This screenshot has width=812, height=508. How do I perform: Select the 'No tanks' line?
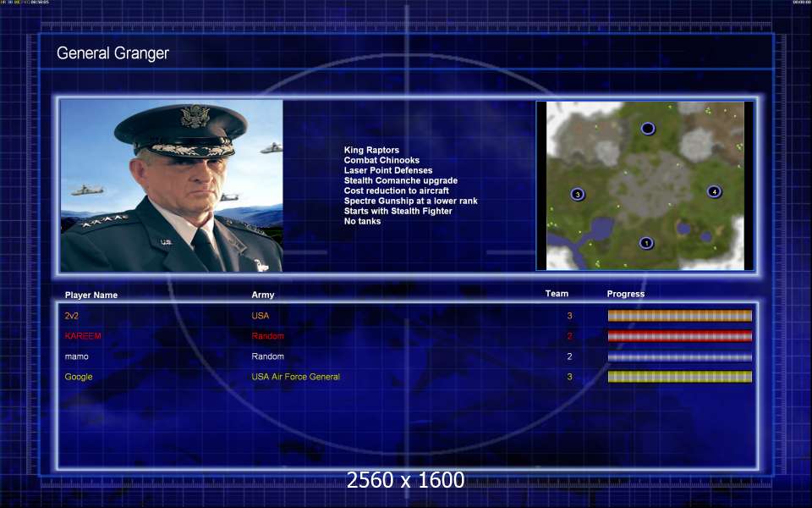point(362,221)
